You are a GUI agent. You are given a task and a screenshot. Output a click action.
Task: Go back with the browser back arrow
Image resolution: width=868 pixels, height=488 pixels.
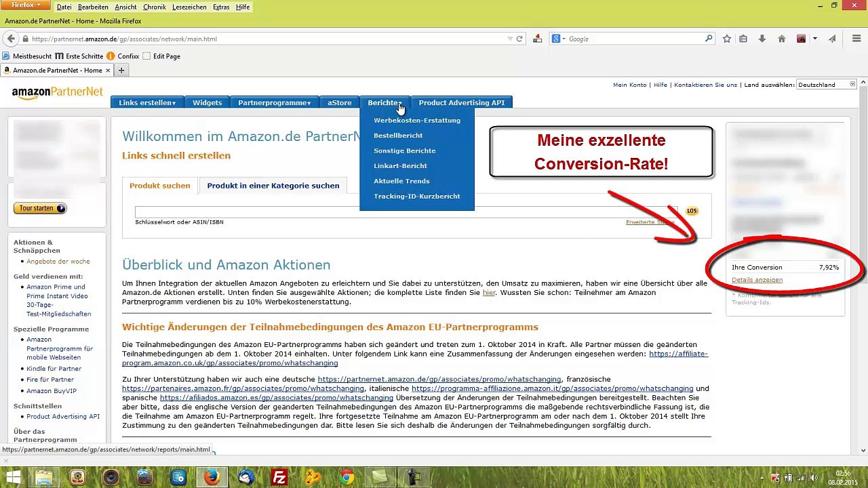coord(11,39)
